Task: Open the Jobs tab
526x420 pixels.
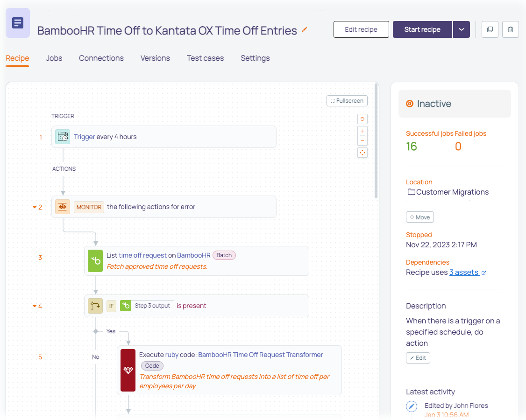Action: (x=54, y=58)
